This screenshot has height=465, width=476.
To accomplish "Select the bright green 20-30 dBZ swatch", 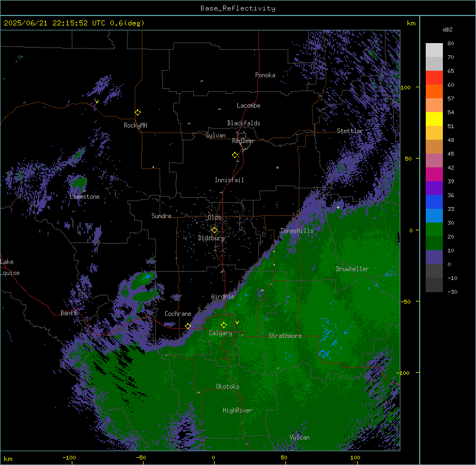I will point(434,230).
